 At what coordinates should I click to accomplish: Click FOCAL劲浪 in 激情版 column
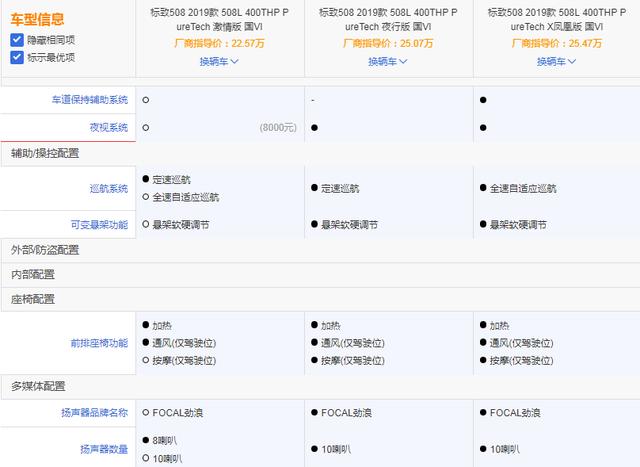click(178, 413)
